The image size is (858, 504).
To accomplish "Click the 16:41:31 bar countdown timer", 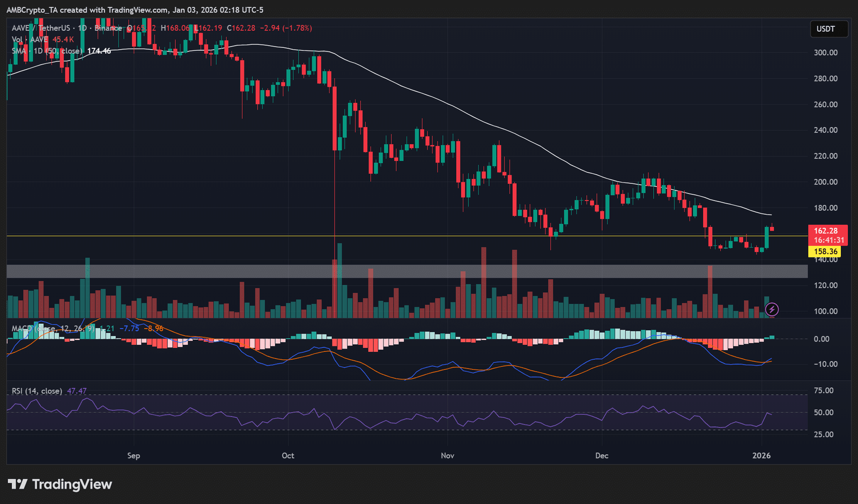I will click(x=828, y=240).
